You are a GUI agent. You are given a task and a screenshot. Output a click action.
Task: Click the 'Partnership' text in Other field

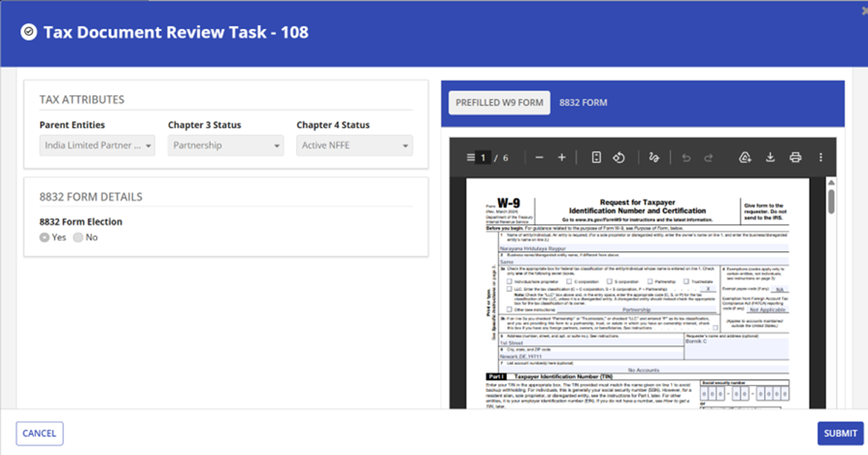[x=636, y=309]
